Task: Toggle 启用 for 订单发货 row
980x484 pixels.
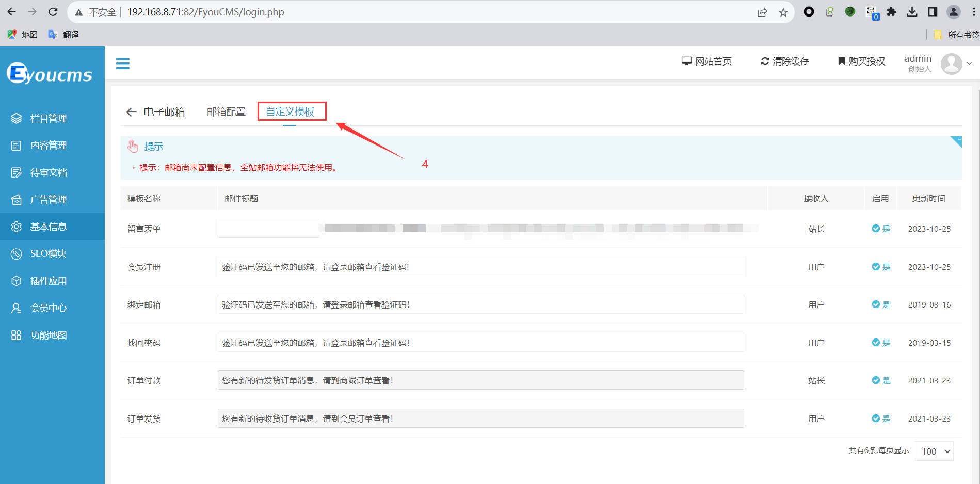Action: tap(881, 418)
